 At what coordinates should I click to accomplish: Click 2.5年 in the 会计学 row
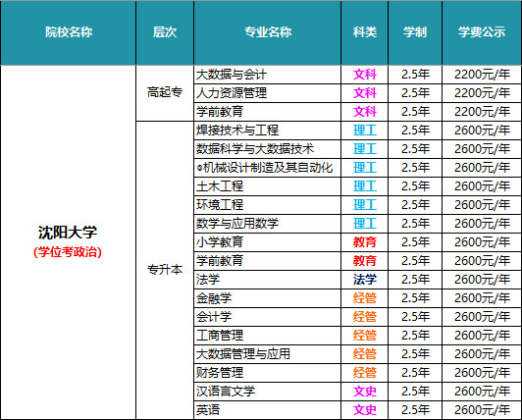(x=415, y=317)
